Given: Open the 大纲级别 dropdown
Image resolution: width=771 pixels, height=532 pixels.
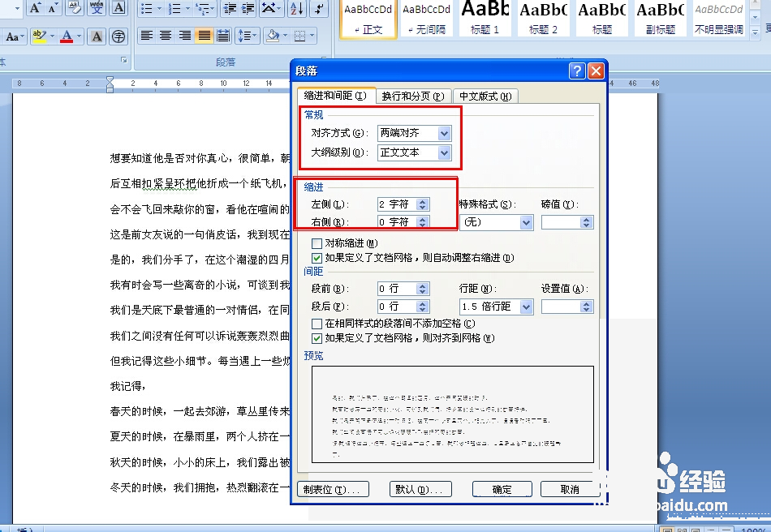Looking at the screenshot, I should (x=444, y=152).
